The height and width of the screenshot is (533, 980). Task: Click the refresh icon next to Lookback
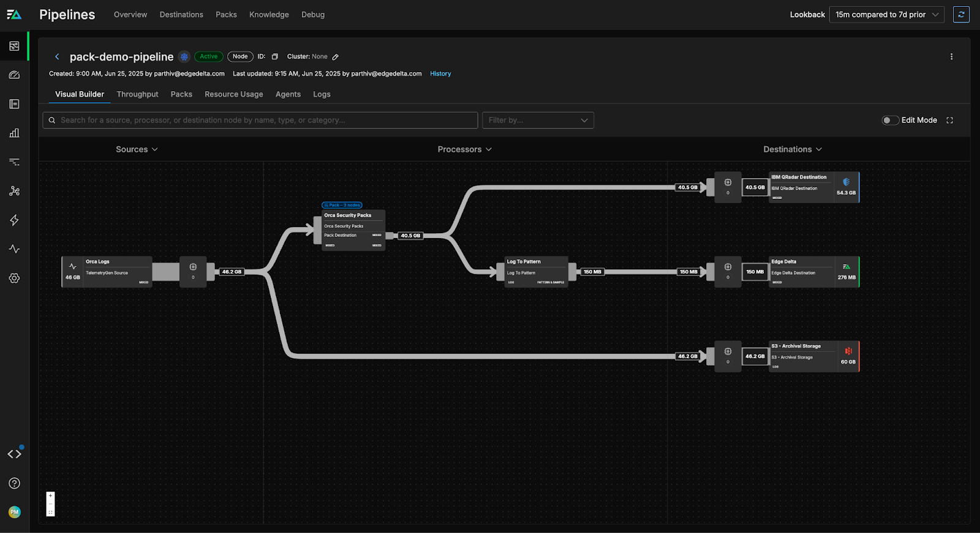click(x=961, y=15)
